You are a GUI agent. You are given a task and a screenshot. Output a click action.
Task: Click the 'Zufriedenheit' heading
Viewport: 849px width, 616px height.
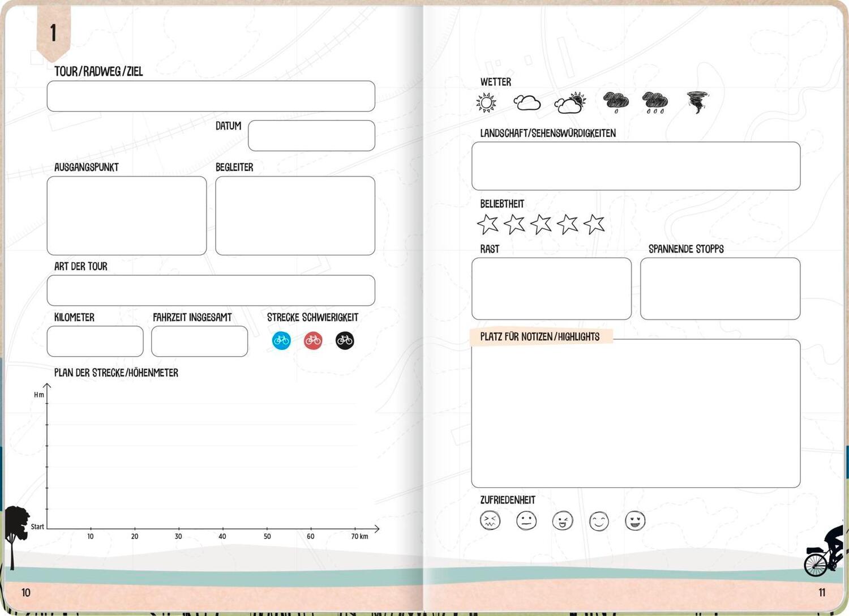(x=508, y=500)
